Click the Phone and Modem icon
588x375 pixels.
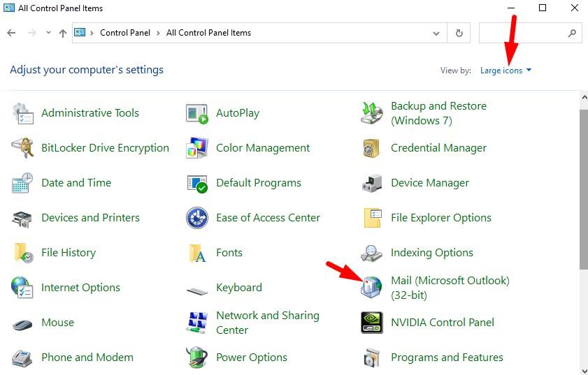pyautogui.click(x=22, y=358)
